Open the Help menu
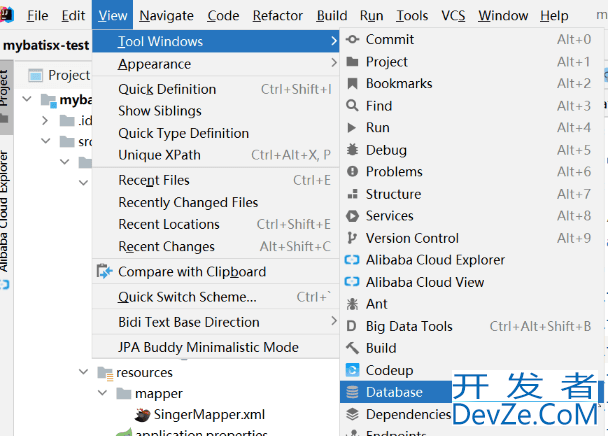The width and height of the screenshot is (608, 436). (554, 16)
